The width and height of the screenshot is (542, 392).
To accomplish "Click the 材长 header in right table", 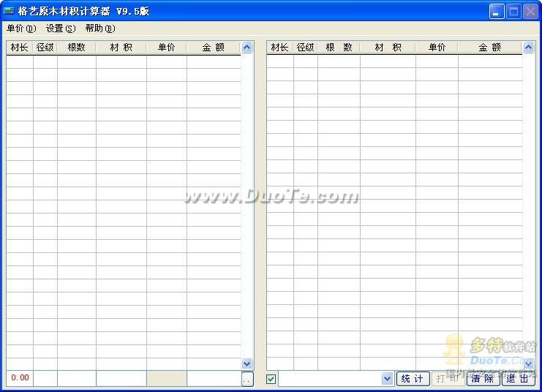I will point(280,48).
